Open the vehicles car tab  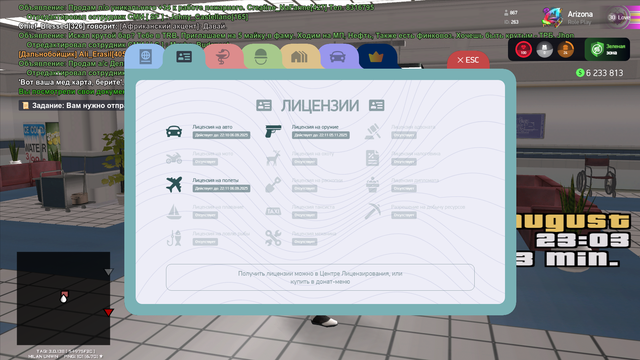[338, 57]
